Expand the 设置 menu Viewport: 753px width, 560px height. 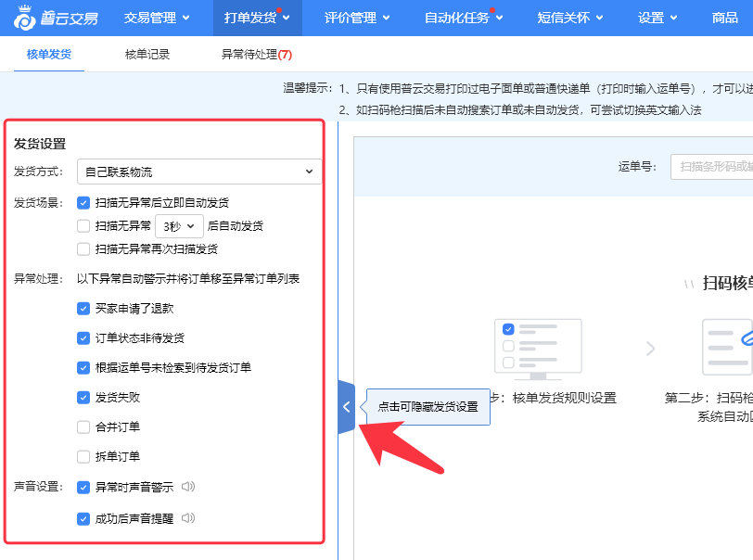tap(657, 18)
